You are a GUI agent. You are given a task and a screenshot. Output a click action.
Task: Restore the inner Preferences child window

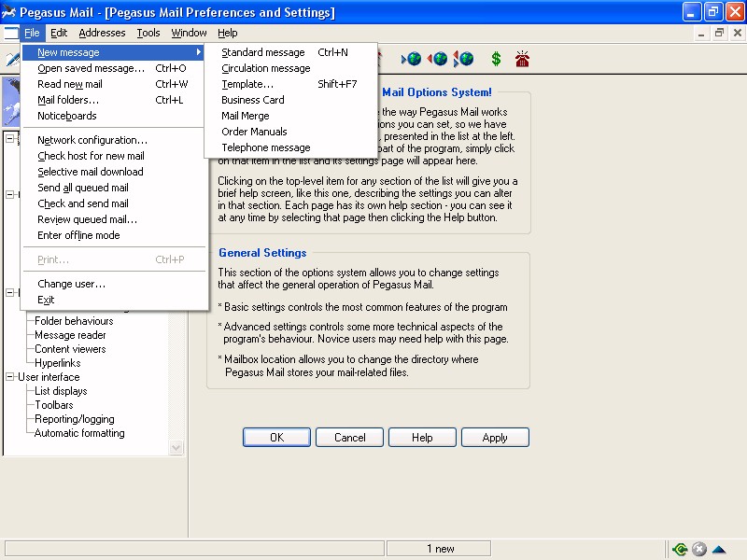point(719,33)
